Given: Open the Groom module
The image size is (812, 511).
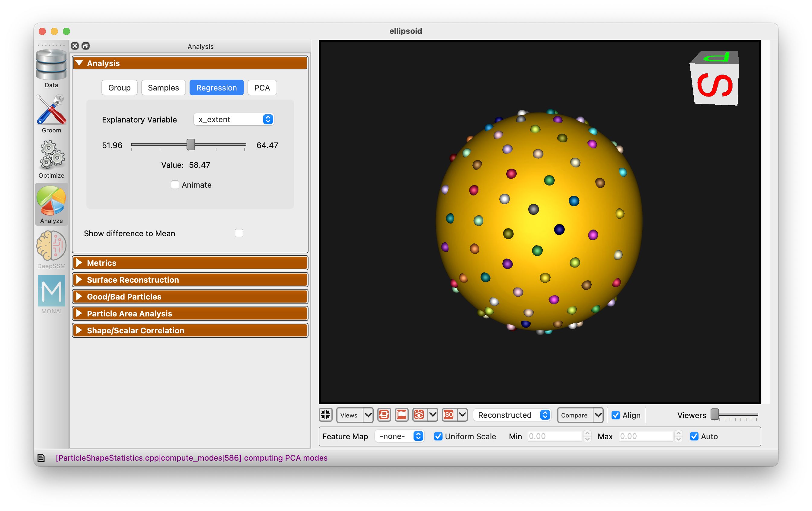Looking at the screenshot, I should point(51,114).
